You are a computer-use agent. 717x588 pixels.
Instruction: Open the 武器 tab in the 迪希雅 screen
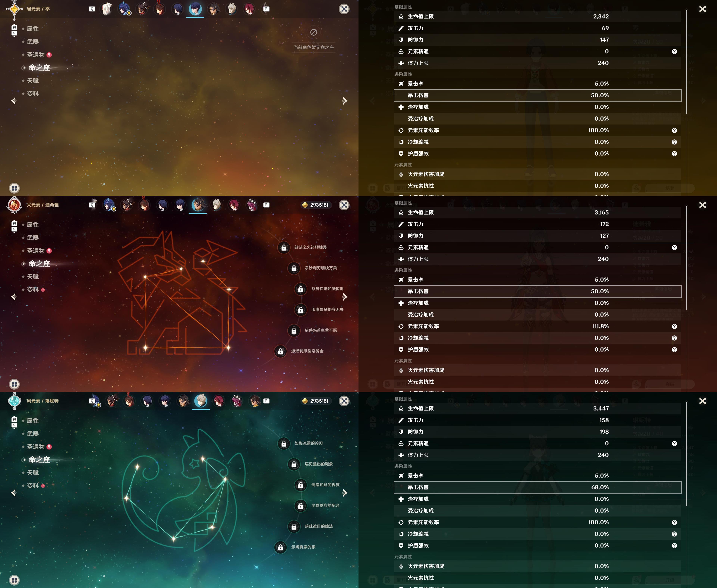[32, 238]
